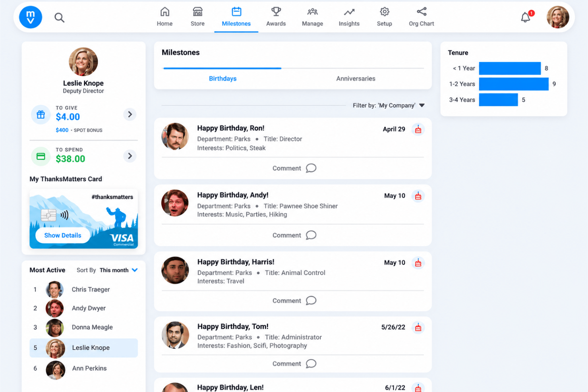The width and height of the screenshot is (588, 392).
Task: Open the Manage navigation item
Action: 312,17
